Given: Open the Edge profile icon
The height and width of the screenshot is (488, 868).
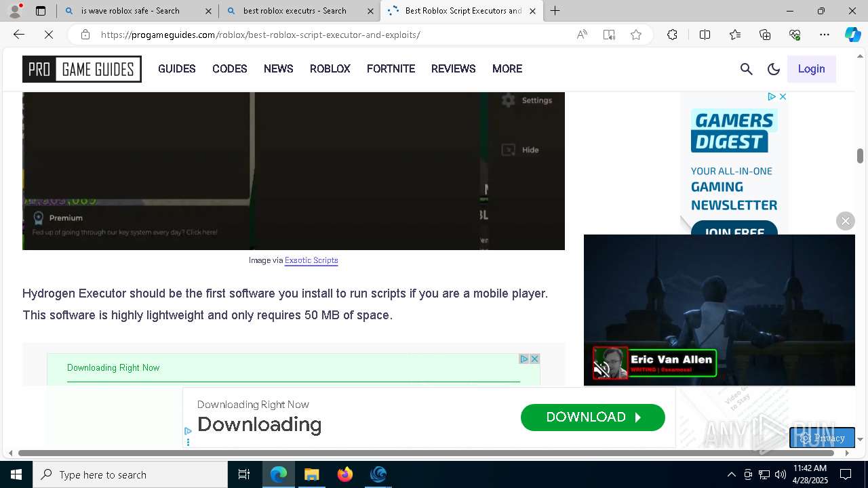Looking at the screenshot, I should click(15, 11).
